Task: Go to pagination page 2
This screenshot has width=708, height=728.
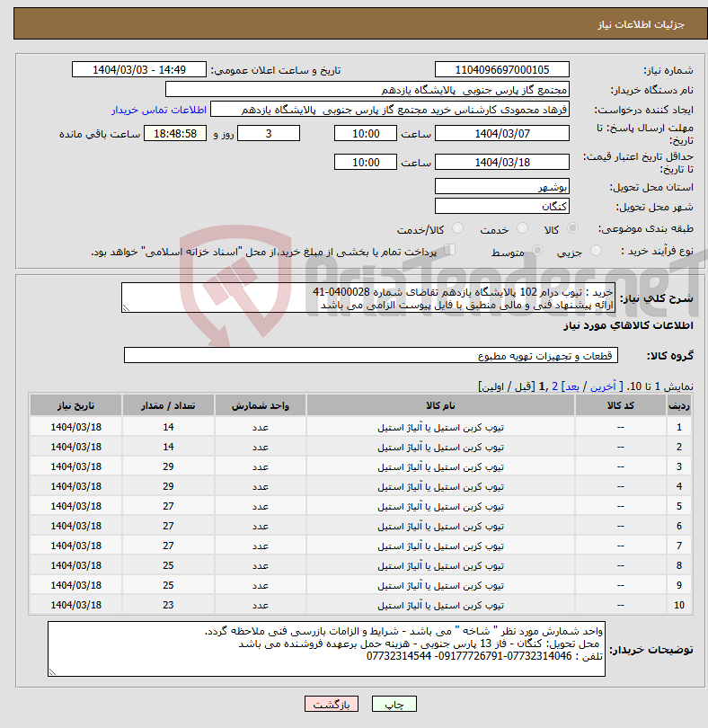Action: [x=554, y=386]
